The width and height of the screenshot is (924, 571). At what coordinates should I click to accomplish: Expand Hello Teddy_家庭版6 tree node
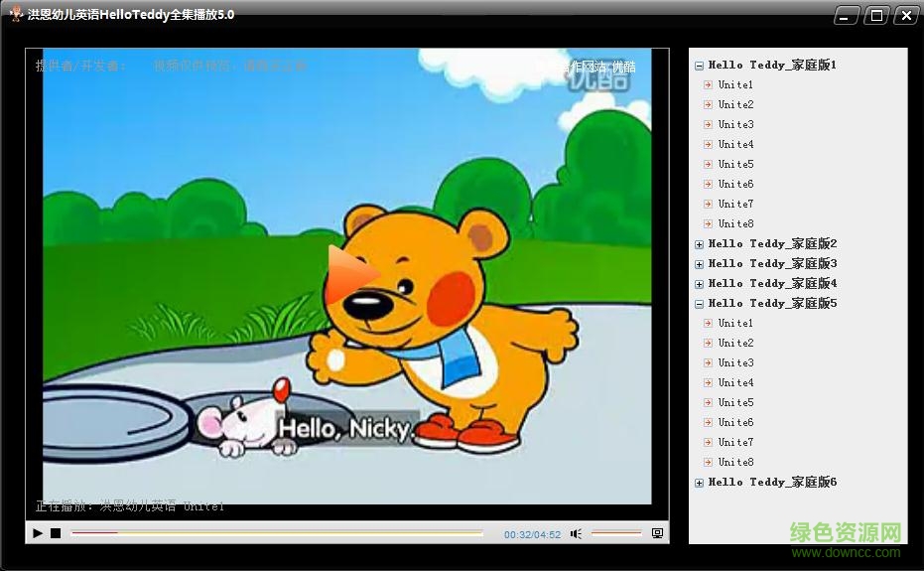699,483
